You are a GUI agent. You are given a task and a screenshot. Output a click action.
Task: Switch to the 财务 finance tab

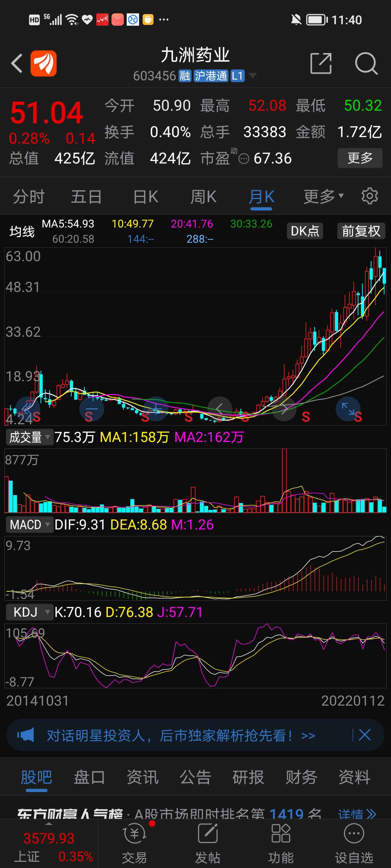pos(301,777)
